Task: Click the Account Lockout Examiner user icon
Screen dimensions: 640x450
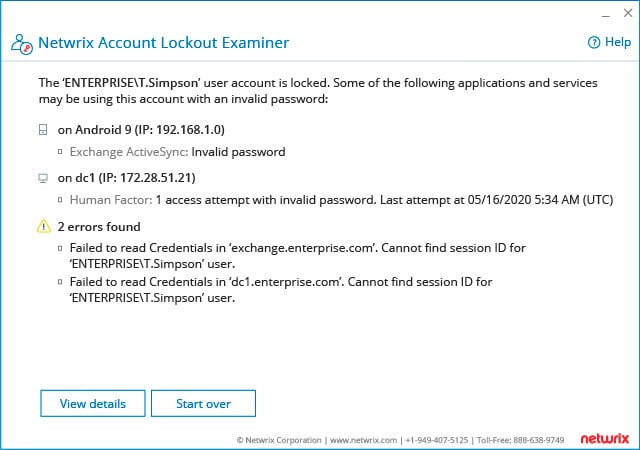Action: [x=22, y=44]
